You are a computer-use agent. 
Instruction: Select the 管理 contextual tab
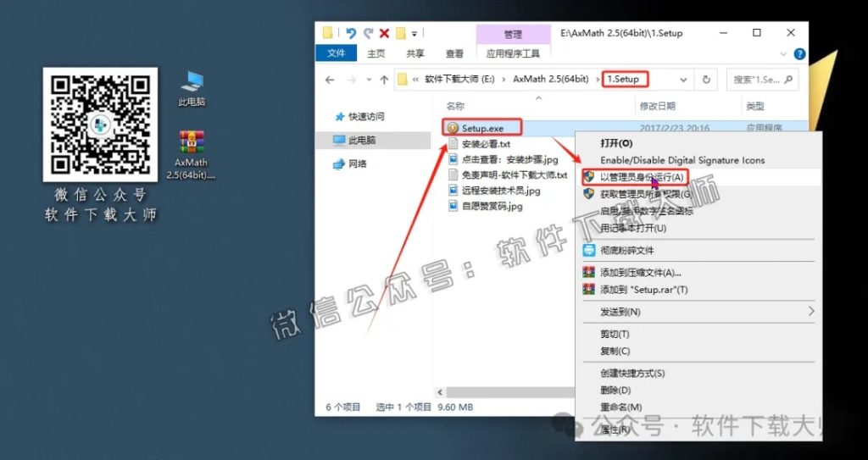point(513,35)
